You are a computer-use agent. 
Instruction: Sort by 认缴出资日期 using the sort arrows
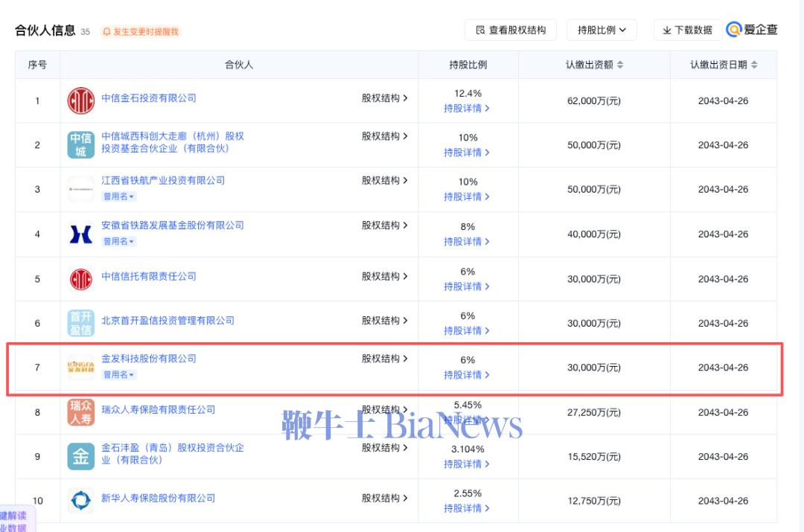click(x=754, y=65)
